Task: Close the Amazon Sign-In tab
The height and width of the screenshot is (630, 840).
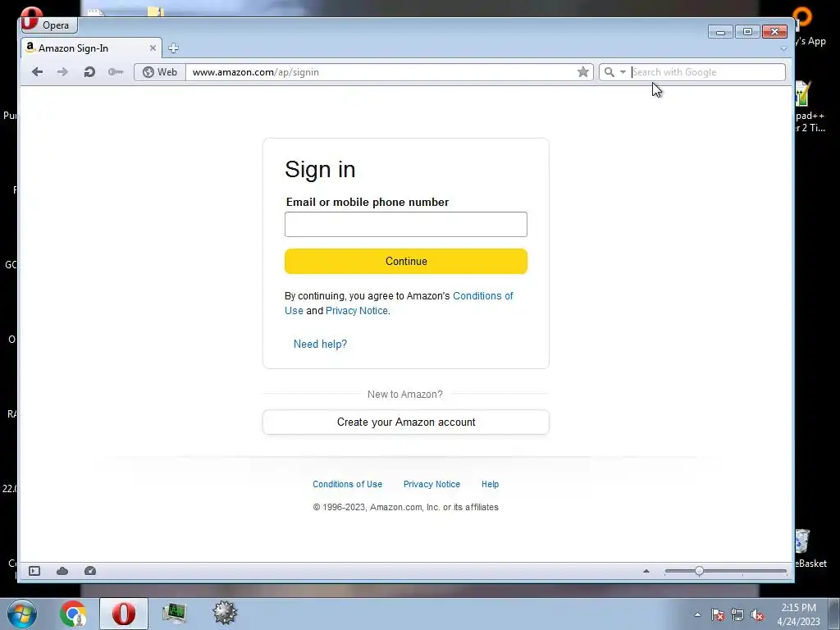Action: tap(153, 48)
